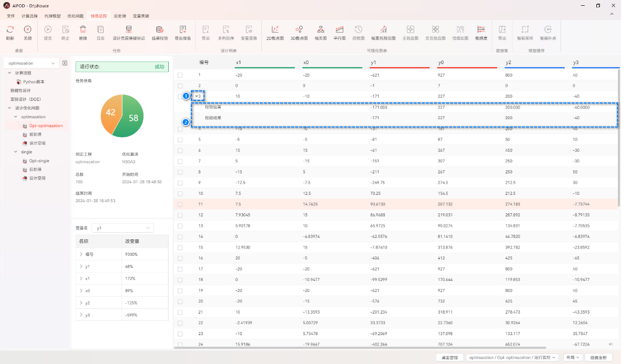Click the 桌面管理 button

click(x=450, y=357)
